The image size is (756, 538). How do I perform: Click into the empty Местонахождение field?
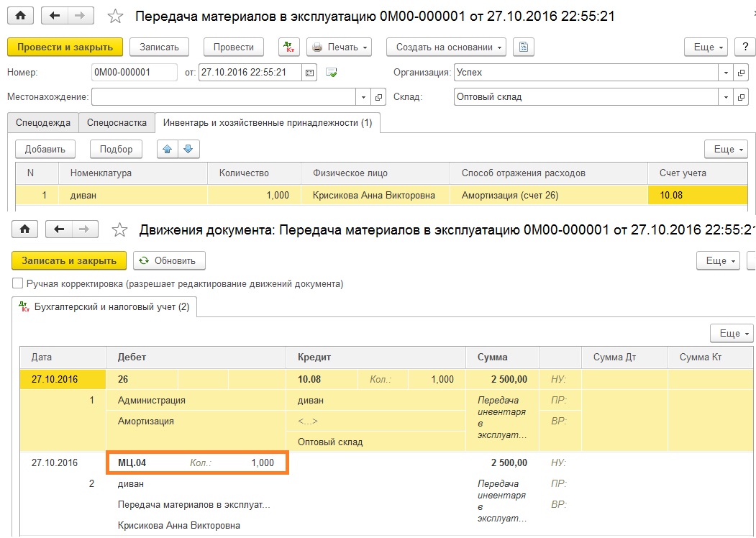223,97
